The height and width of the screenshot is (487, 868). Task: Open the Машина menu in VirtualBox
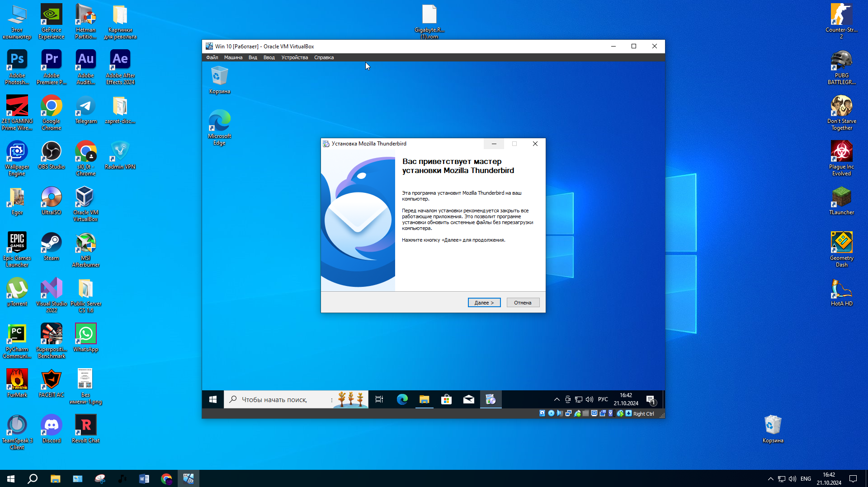[x=233, y=57]
